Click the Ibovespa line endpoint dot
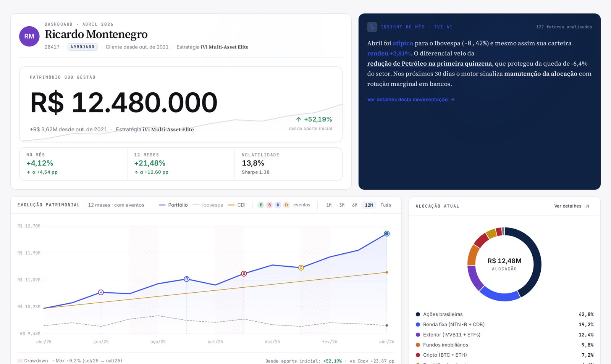 [x=387, y=325]
